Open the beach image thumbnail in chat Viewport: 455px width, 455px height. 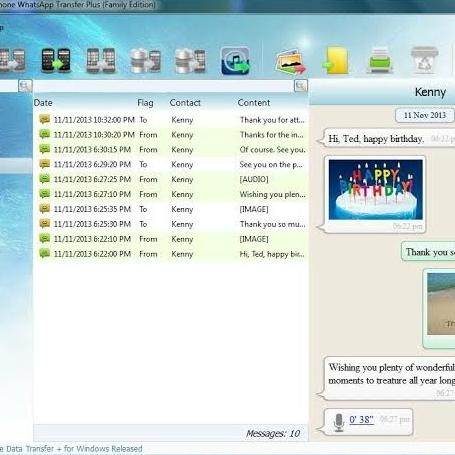(441, 304)
